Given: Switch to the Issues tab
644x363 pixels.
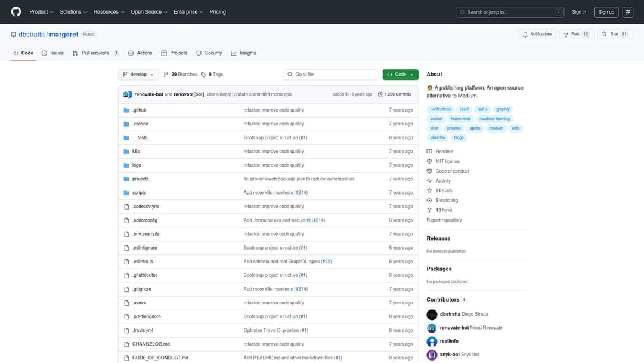Looking at the screenshot, I should click(52, 53).
